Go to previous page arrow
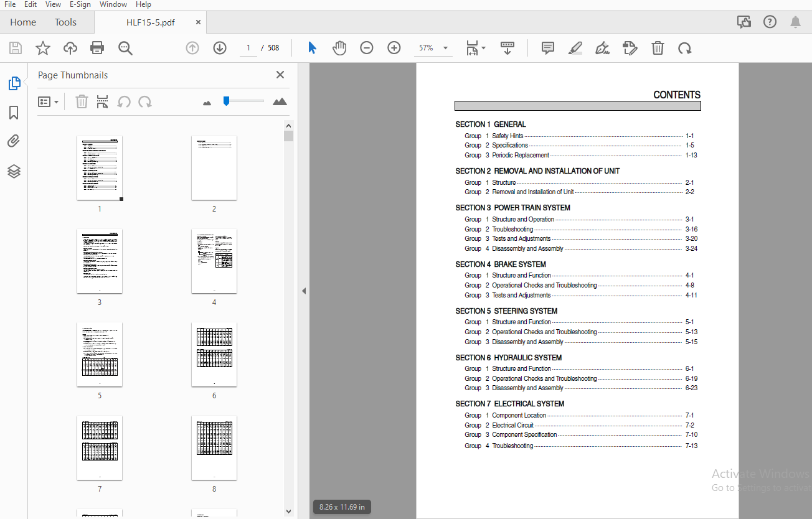Image resolution: width=812 pixels, height=519 pixels. [192, 48]
